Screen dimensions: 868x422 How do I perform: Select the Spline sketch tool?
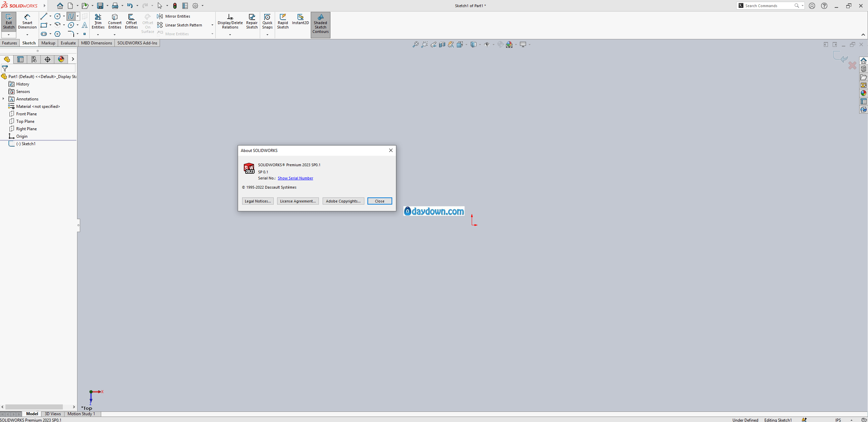click(x=71, y=16)
